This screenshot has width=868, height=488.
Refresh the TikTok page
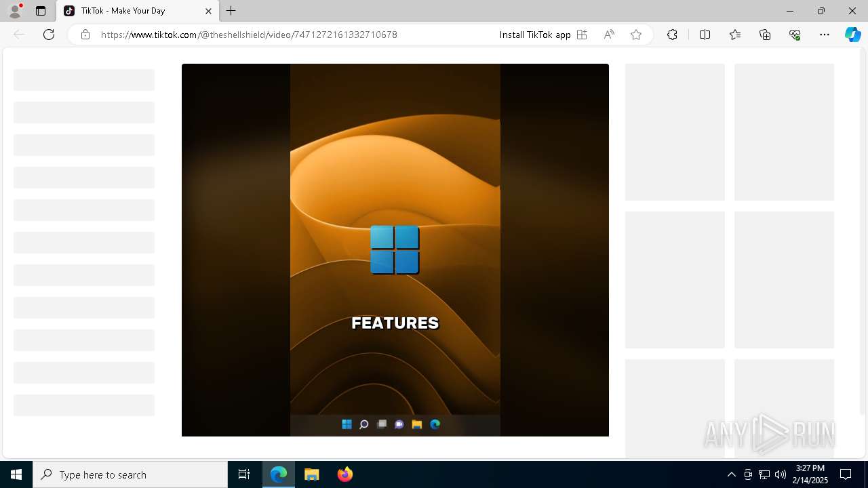(49, 35)
